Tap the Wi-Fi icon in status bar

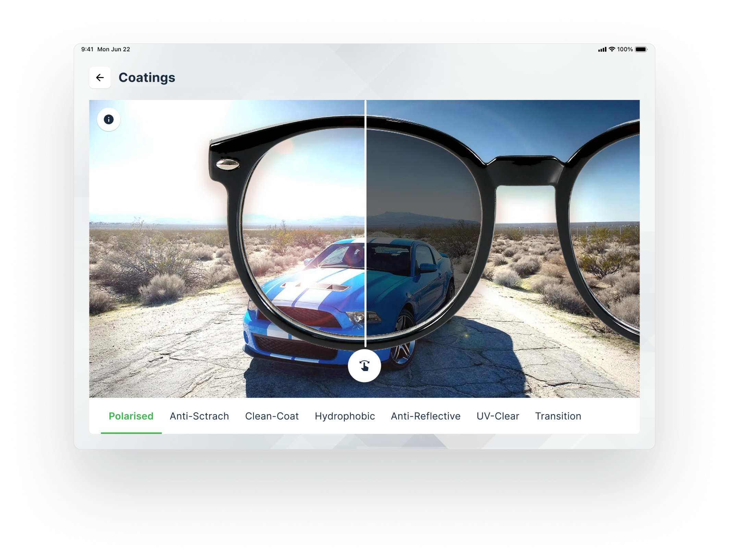click(x=612, y=49)
